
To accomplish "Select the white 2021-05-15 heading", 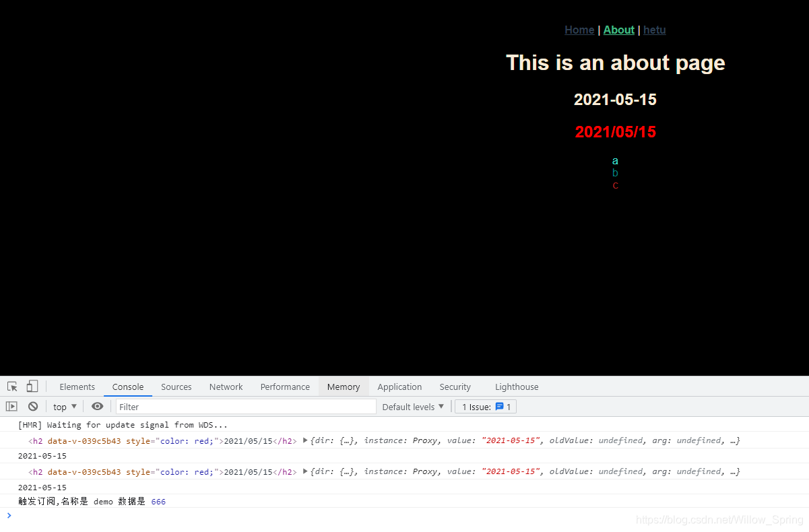I will pos(615,100).
